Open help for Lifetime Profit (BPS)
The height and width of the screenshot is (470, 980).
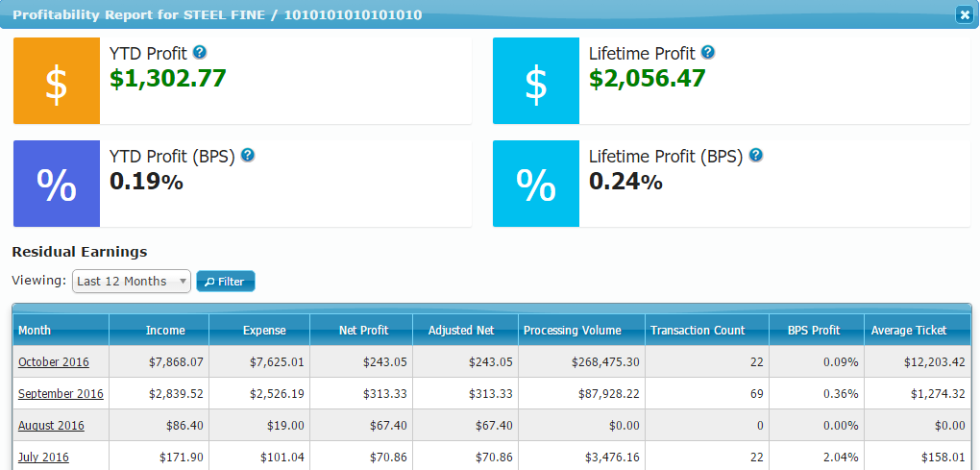coord(756,156)
